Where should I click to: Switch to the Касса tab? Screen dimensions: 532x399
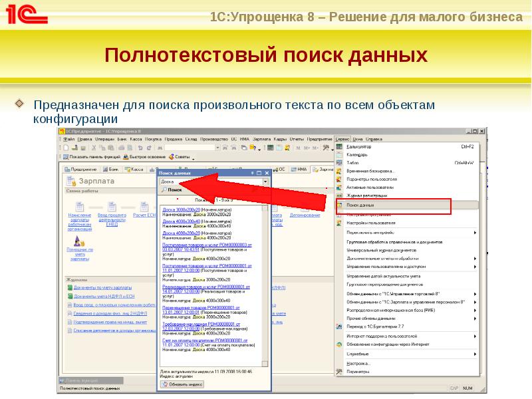tap(134, 170)
